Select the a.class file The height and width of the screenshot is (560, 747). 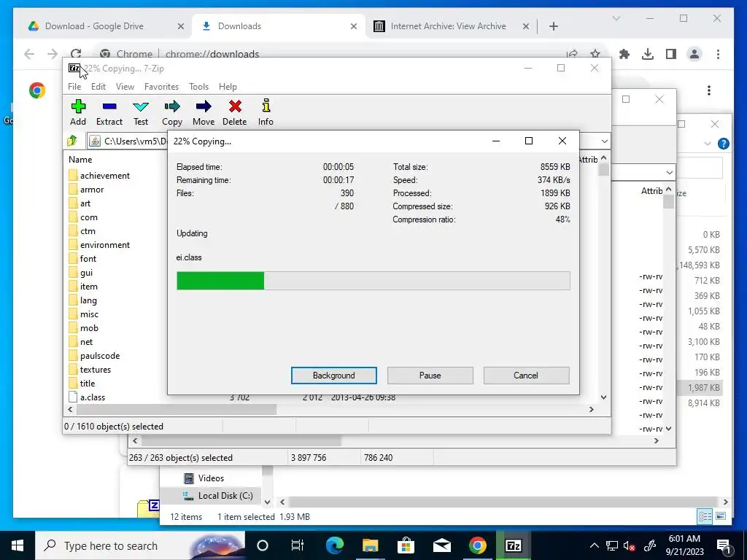click(93, 397)
